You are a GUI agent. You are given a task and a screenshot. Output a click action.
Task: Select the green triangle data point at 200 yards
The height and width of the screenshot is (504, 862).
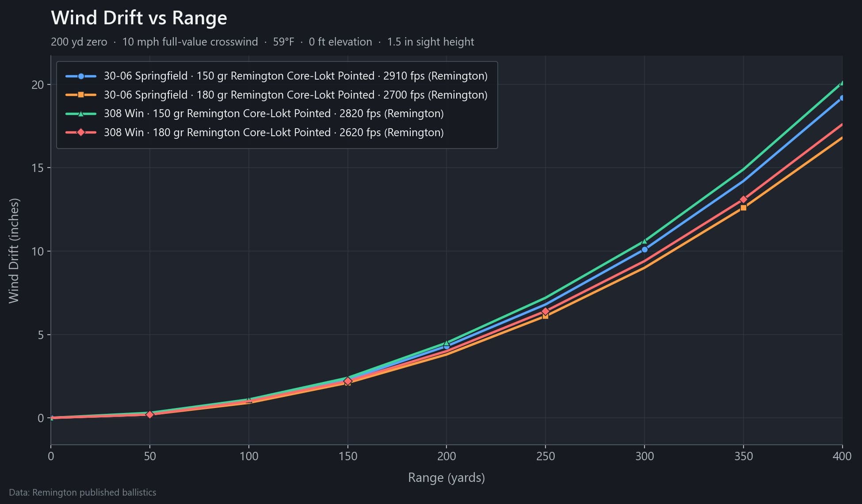click(x=446, y=343)
